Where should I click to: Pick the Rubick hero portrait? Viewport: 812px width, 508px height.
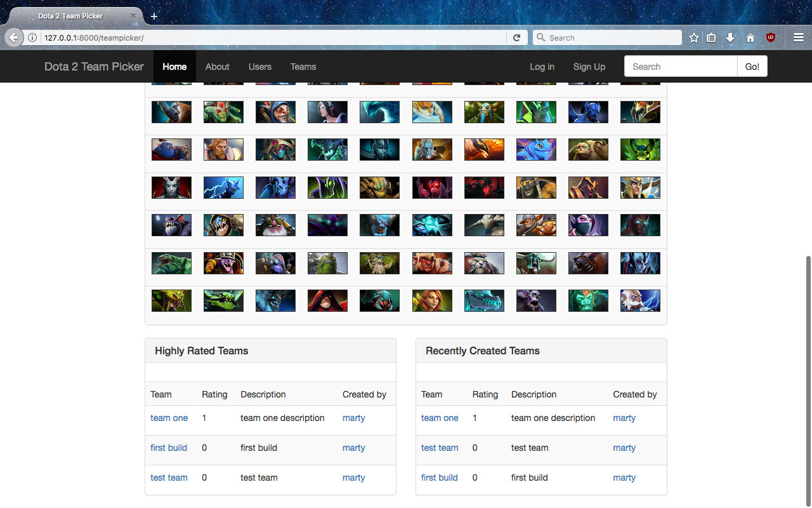pyautogui.click(x=327, y=187)
